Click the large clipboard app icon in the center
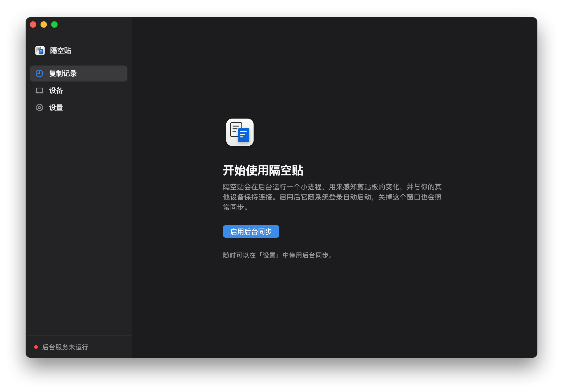 pyautogui.click(x=240, y=132)
